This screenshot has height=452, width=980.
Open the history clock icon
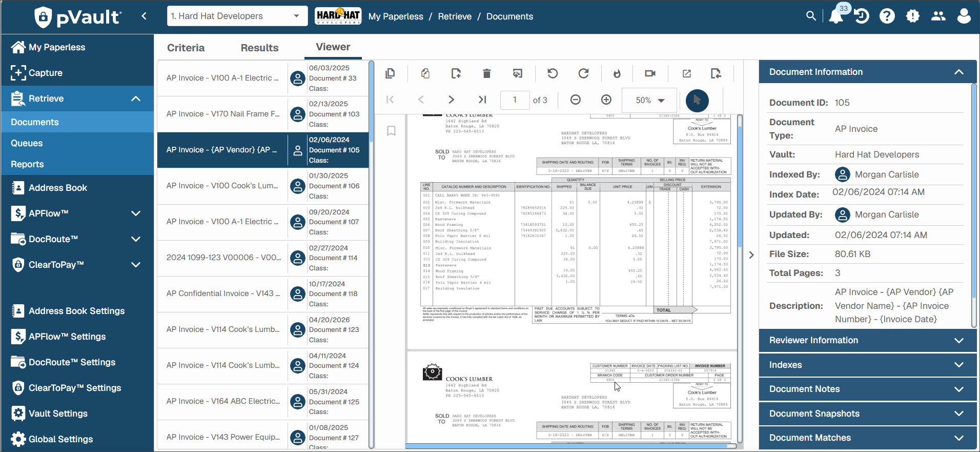click(862, 16)
